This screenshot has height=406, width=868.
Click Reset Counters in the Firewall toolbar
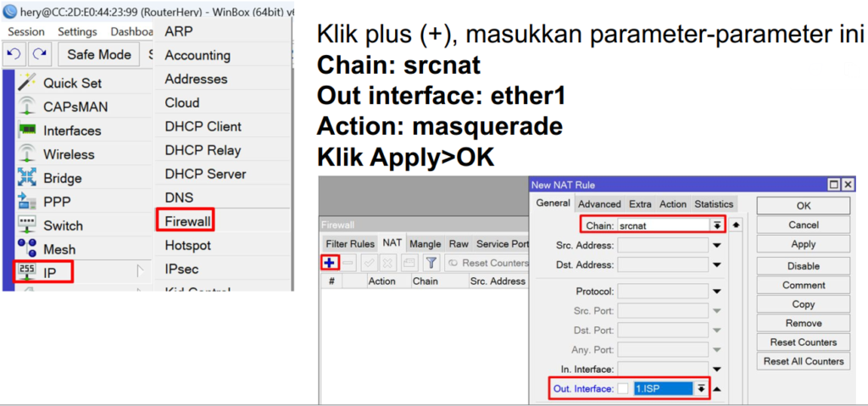pyautogui.click(x=487, y=263)
